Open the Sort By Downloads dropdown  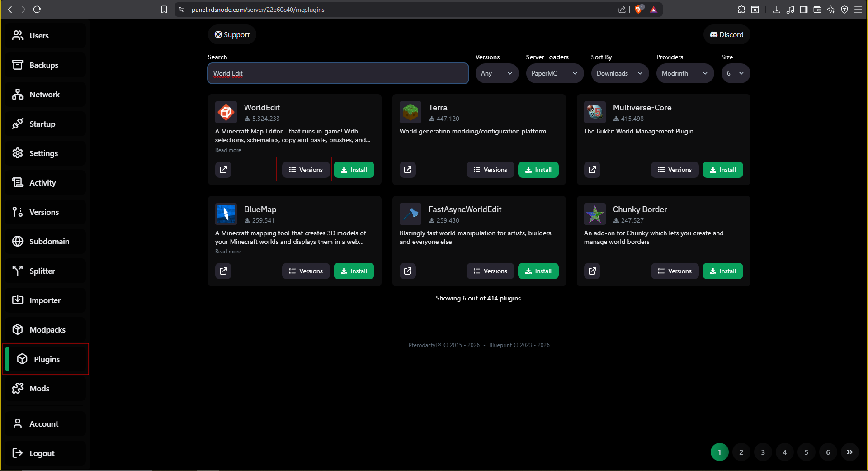[x=619, y=73]
